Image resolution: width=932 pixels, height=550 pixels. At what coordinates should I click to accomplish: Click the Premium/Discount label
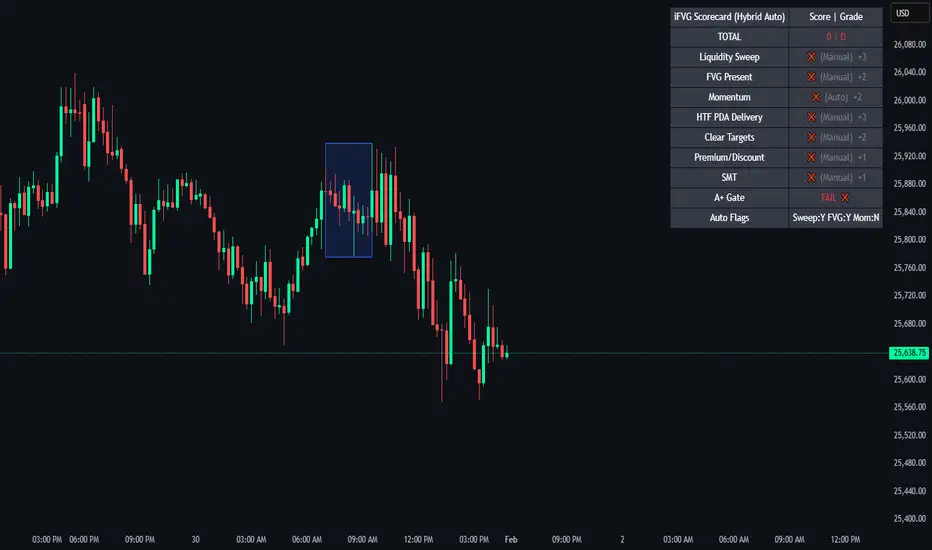pyautogui.click(x=729, y=158)
